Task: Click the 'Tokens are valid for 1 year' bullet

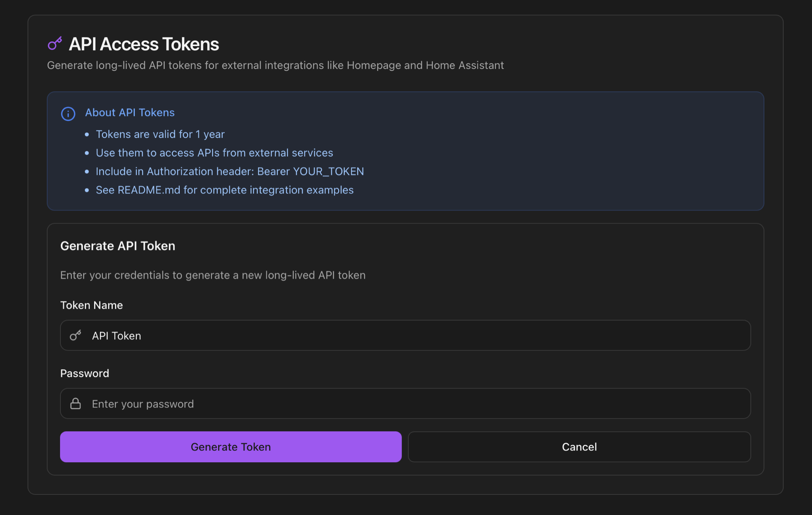Action: coord(160,134)
